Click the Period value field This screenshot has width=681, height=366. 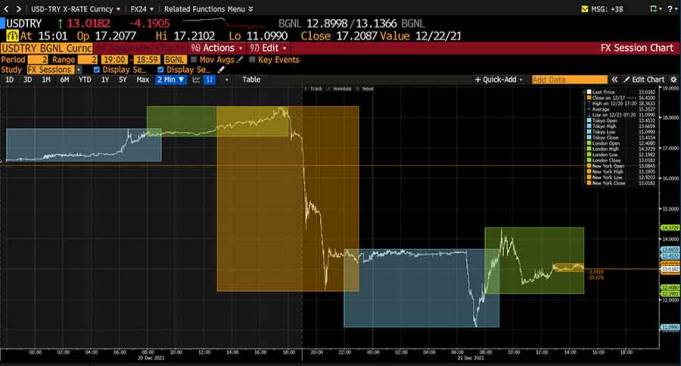[38, 60]
